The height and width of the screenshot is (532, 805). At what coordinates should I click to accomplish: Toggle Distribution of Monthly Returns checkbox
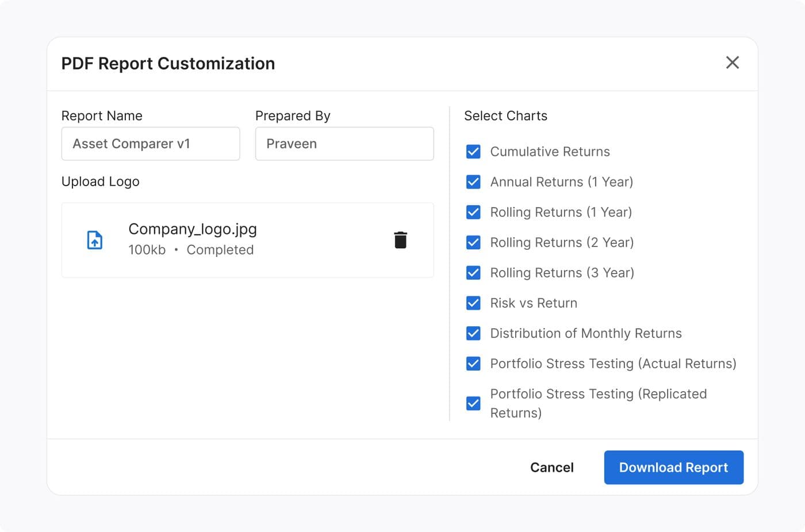(x=473, y=333)
